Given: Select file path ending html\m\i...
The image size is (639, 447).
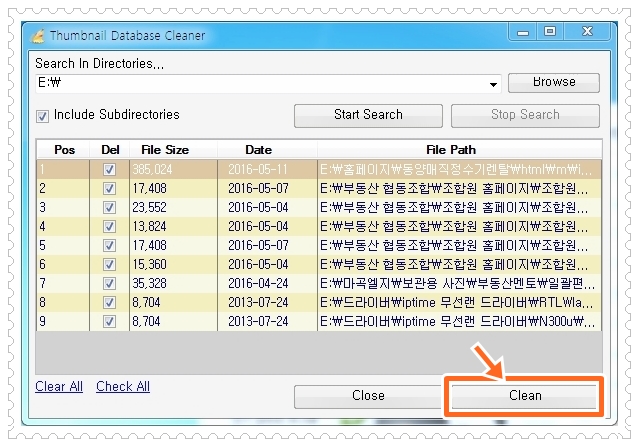Looking at the screenshot, I should click(x=459, y=169).
